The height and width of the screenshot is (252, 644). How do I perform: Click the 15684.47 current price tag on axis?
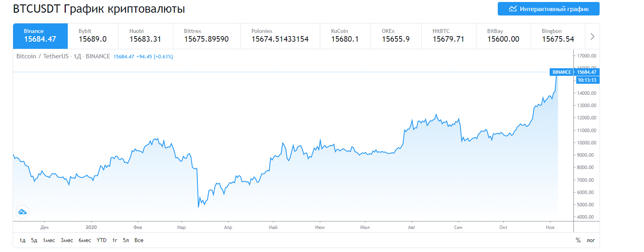[x=587, y=72]
